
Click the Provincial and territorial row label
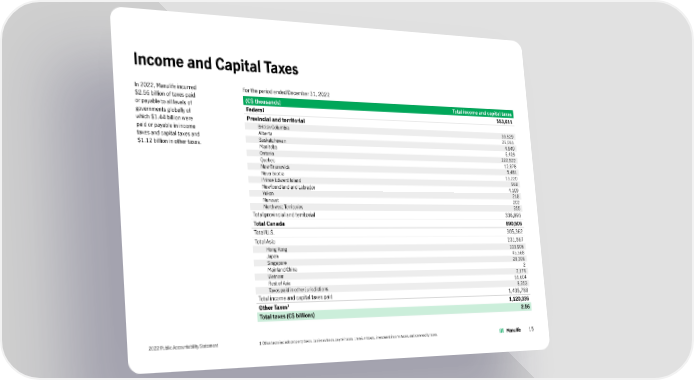tap(276, 119)
